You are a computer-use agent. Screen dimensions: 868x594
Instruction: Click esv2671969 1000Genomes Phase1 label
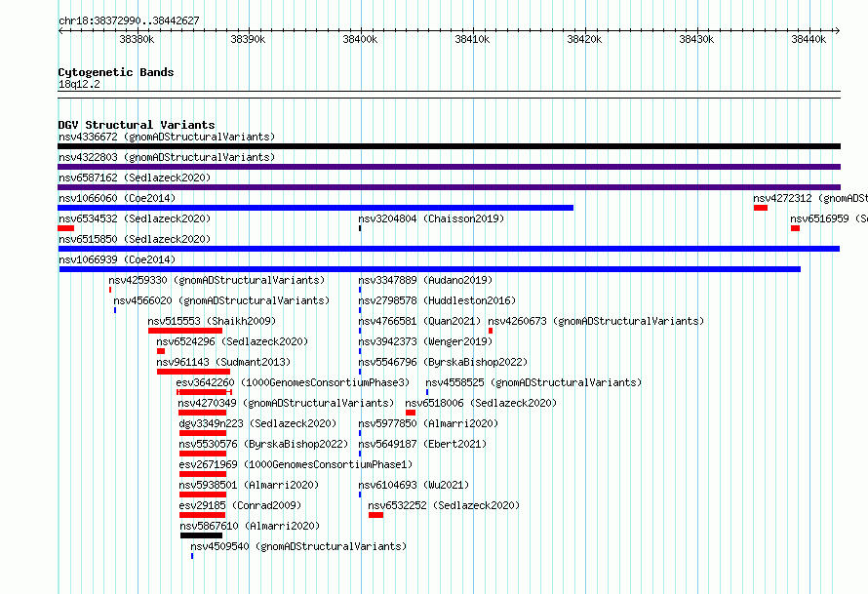(x=296, y=464)
